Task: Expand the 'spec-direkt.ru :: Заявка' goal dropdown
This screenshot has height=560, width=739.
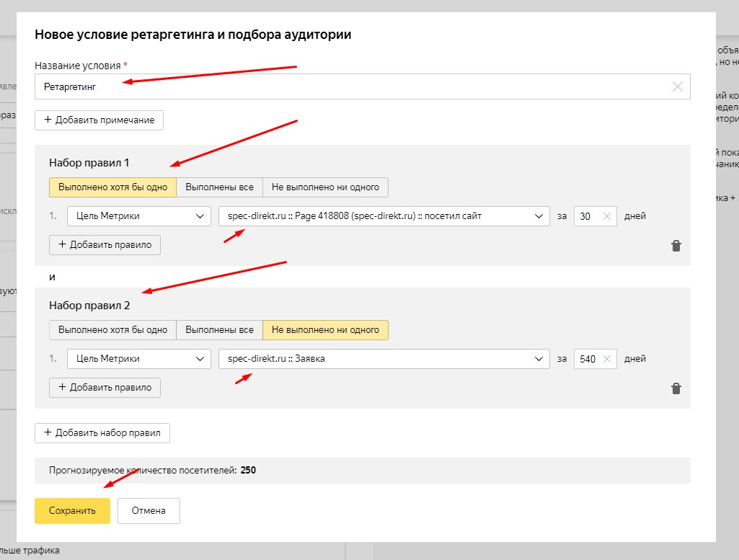Action: (x=384, y=359)
